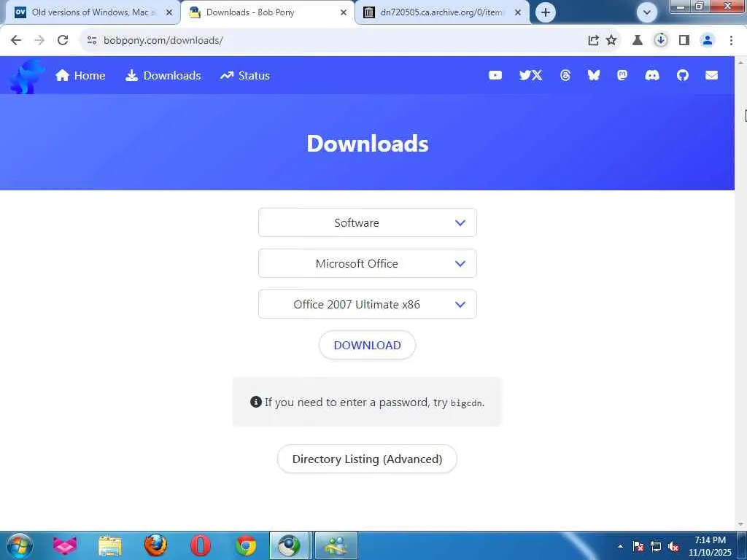Click the site information icon in address bar

(x=92, y=41)
